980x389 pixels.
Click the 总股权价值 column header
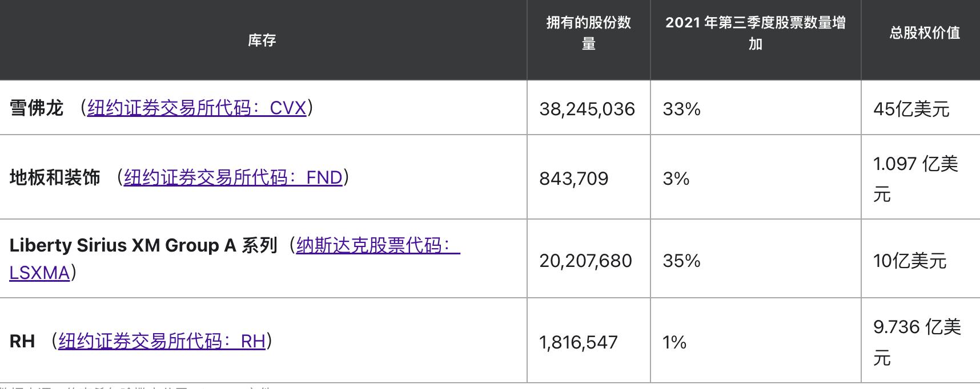924,33
